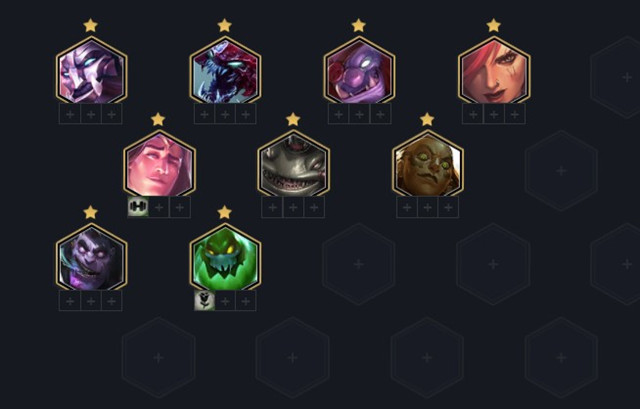Add item in second slot beside Zac's rose item
640x409 pixels.
point(225,301)
